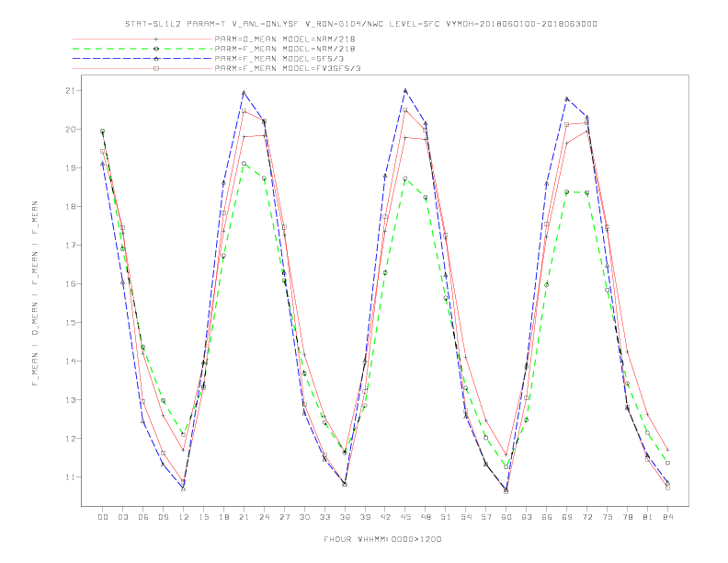Click the circle marker in green NAM/218 legend
Image resolution: width=728 pixels, height=563 pixels.
coord(156,49)
